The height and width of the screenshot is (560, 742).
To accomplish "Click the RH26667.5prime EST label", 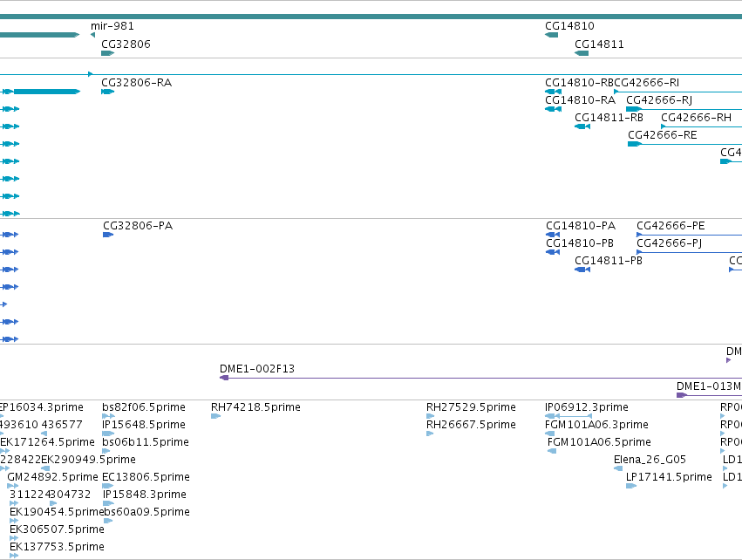I will pos(471,425).
